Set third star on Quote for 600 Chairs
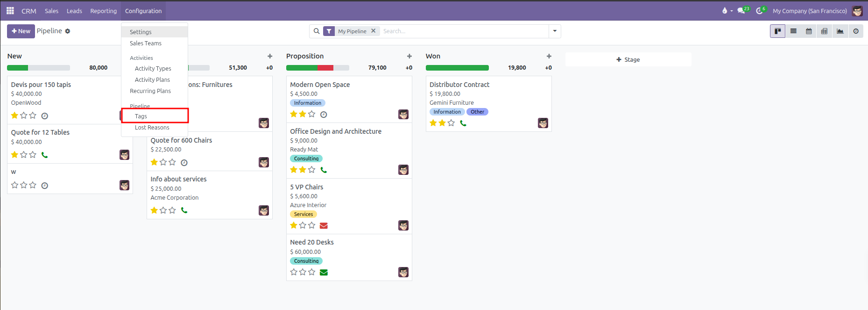The width and height of the screenshot is (868, 310). point(172,162)
